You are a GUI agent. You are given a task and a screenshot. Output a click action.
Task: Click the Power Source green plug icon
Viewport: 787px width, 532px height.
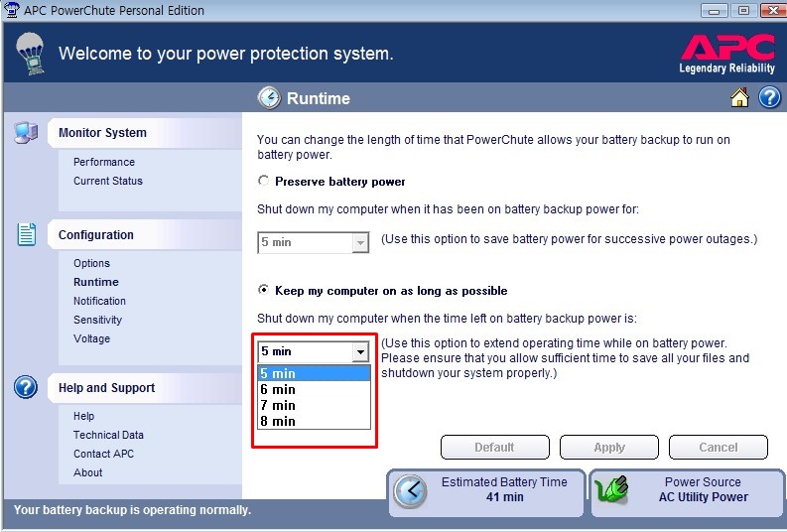pyautogui.click(x=611, y=489)
